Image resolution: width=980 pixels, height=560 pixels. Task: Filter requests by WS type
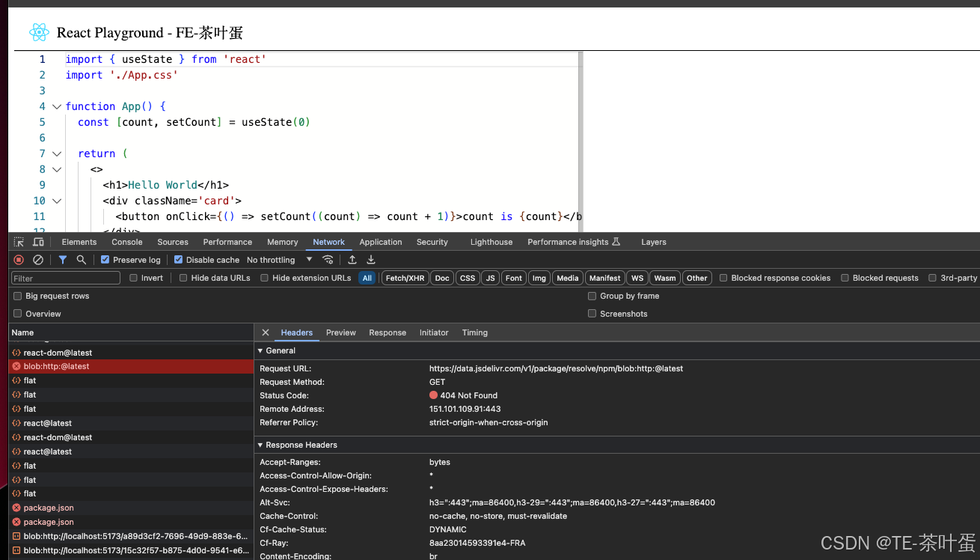(x=637, y=278)
